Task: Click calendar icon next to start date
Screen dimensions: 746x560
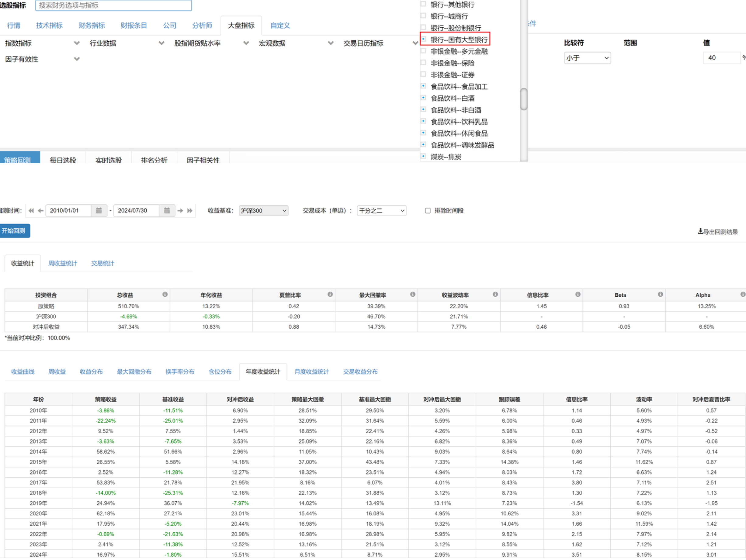Action: click(99, 211)
